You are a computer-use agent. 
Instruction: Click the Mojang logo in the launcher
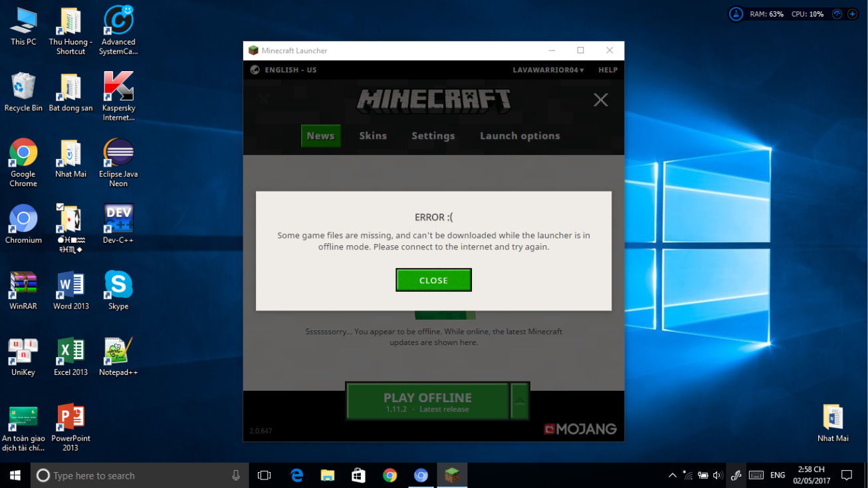[580, 429]
